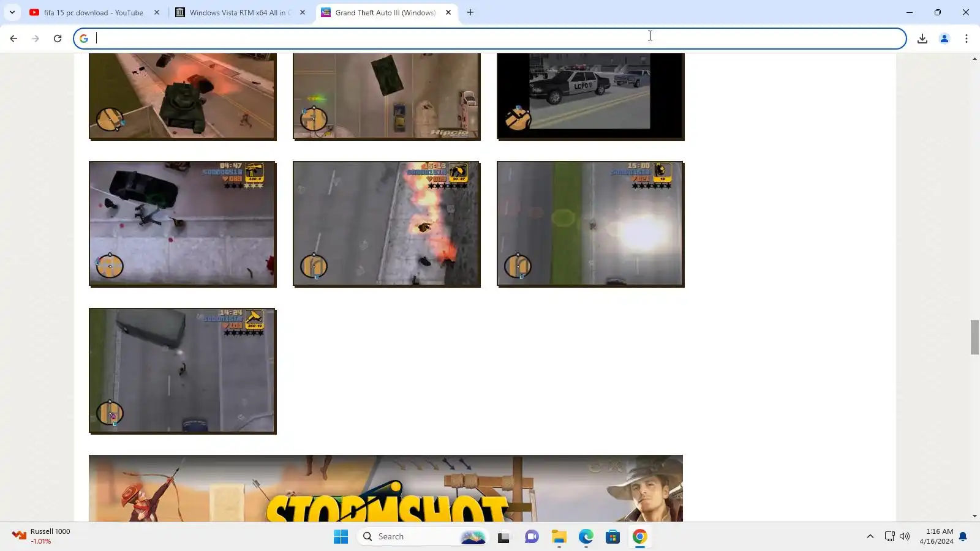
Task: Open the network settings tray icon
Action: (890, 537)
